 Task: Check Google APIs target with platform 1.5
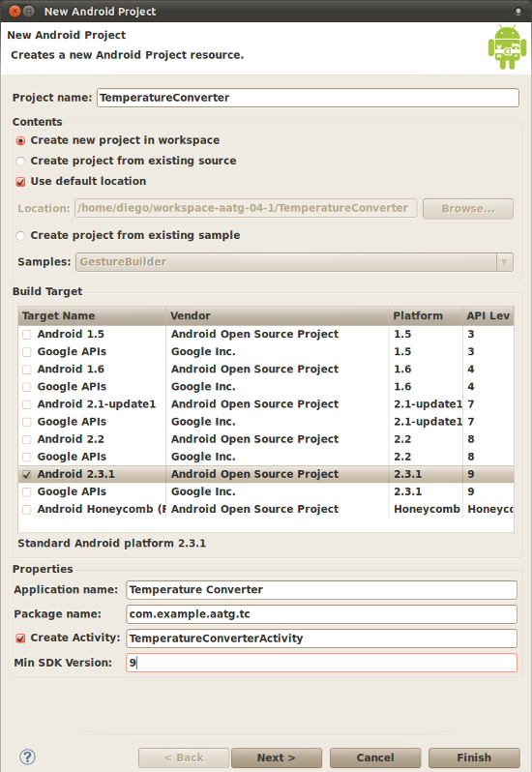(26, 352)
